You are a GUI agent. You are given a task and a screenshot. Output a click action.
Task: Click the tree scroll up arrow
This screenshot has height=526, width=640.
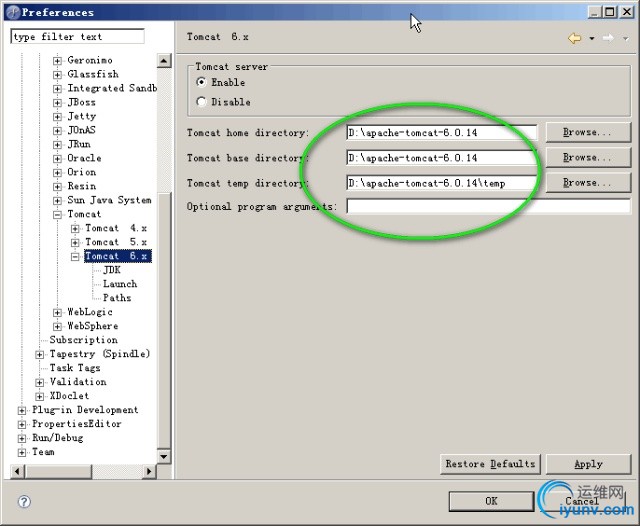[x=164, y=61]
